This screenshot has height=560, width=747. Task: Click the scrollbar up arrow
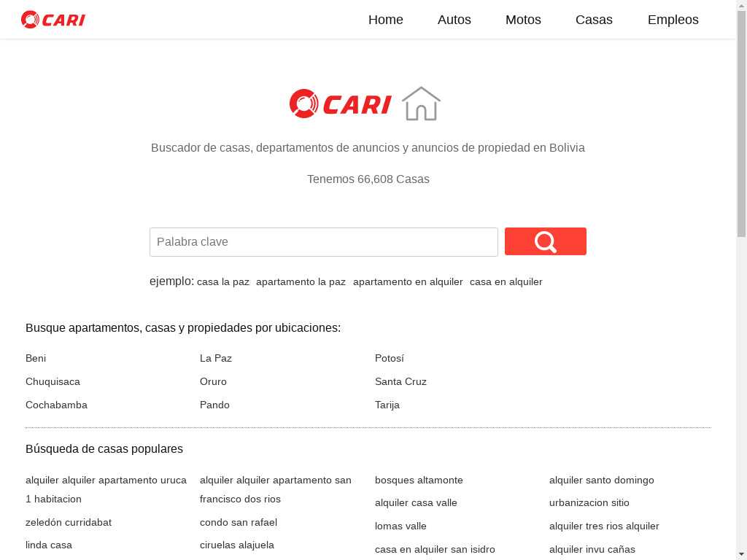(742, 5)
